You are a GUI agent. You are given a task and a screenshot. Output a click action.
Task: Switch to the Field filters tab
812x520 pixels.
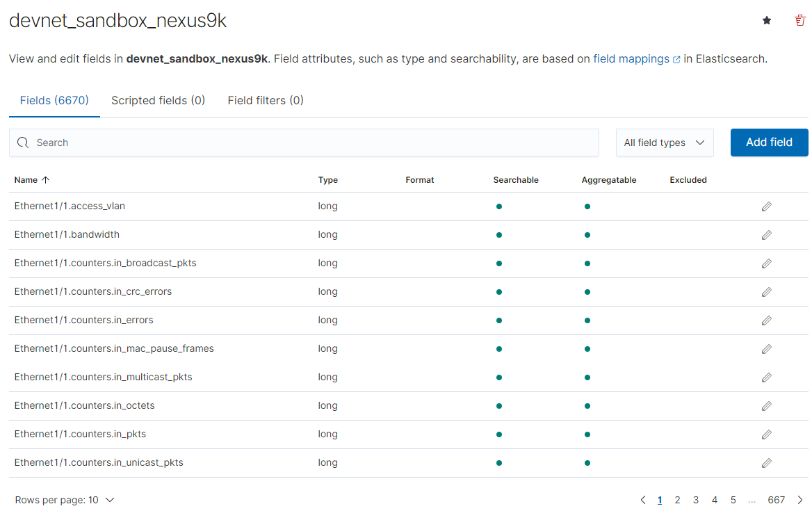(x=266, y=101)
